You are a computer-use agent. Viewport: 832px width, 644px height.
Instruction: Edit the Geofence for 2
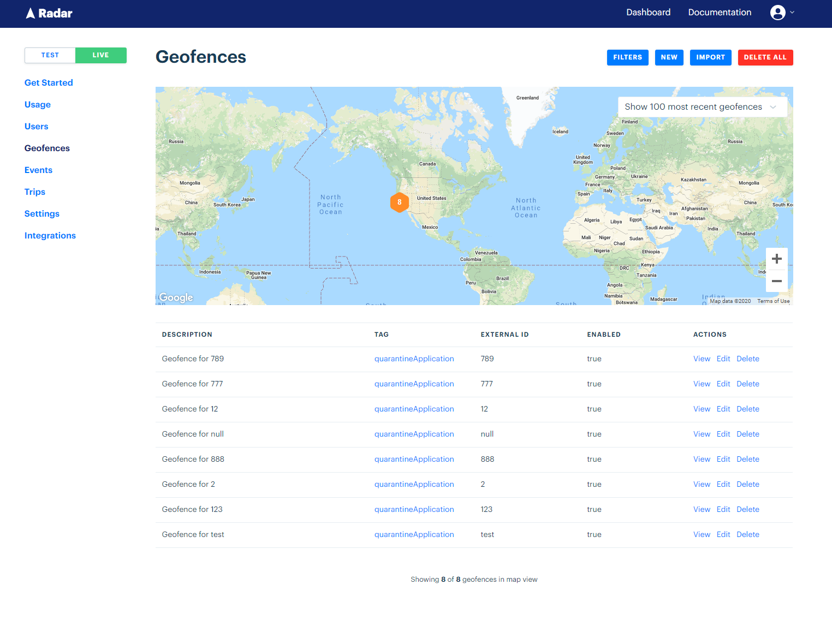coord(723,484)
